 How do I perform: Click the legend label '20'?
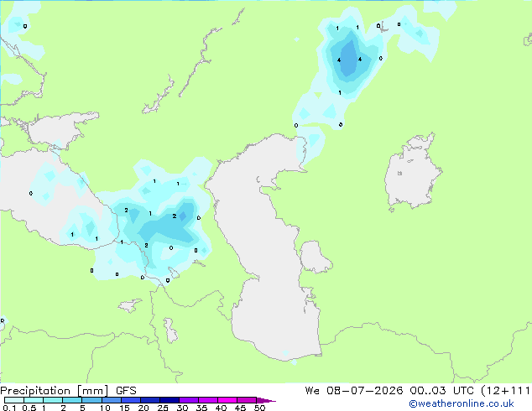click(143, 408)
